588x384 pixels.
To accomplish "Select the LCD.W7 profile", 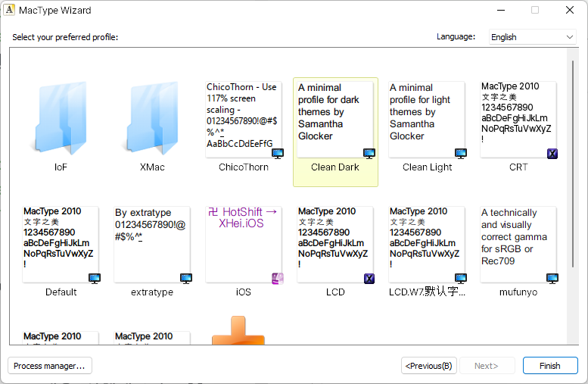I will tap(427, 246).
